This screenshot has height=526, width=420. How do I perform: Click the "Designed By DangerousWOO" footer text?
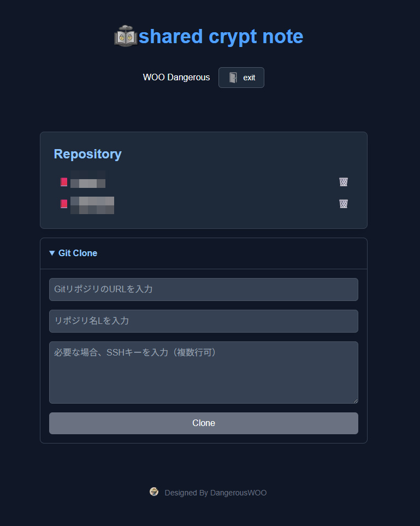pyautogui.click(x=215, y=493)
